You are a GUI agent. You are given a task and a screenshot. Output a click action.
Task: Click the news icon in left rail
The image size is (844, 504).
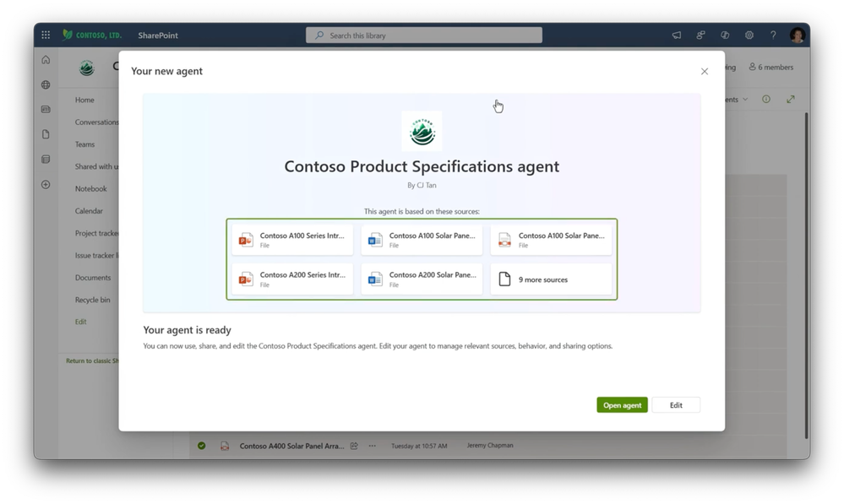pos(46,109)
